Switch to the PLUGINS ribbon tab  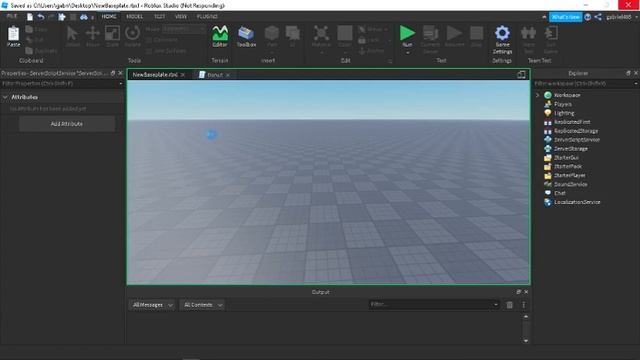[x=207, y=16]
